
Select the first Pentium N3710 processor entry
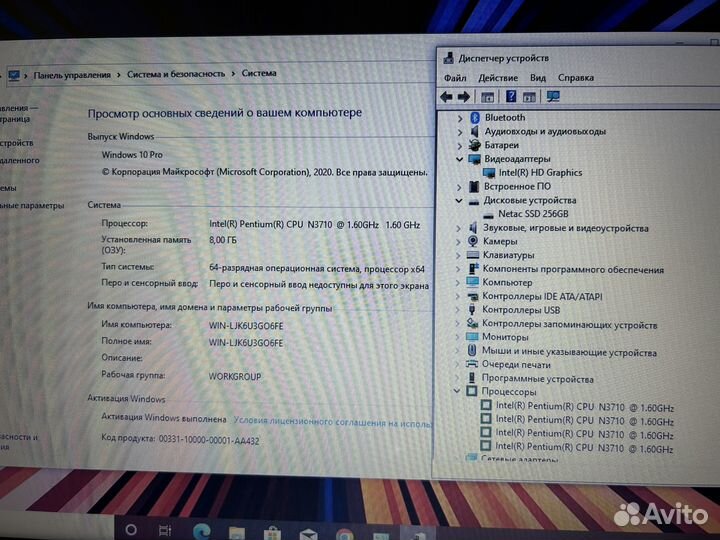coord(584,407)
